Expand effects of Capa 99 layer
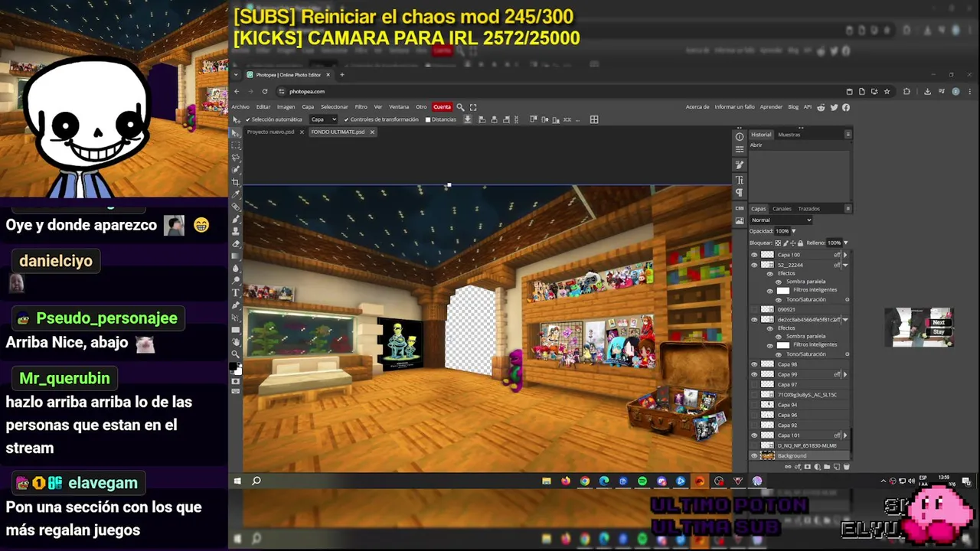The height and width of the screenshot is (551, 980). (845, 374)
